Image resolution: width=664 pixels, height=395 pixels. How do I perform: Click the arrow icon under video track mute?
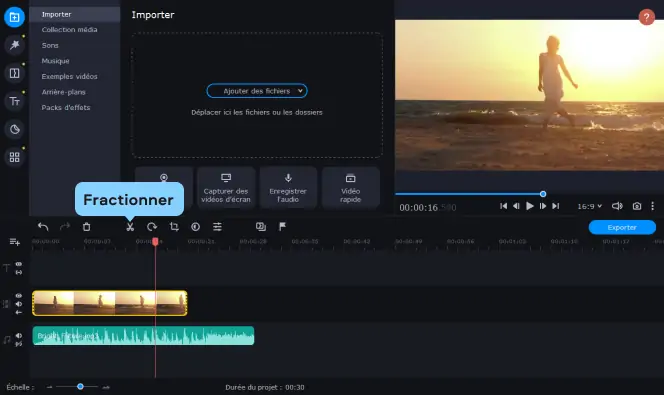pos(19,312)
